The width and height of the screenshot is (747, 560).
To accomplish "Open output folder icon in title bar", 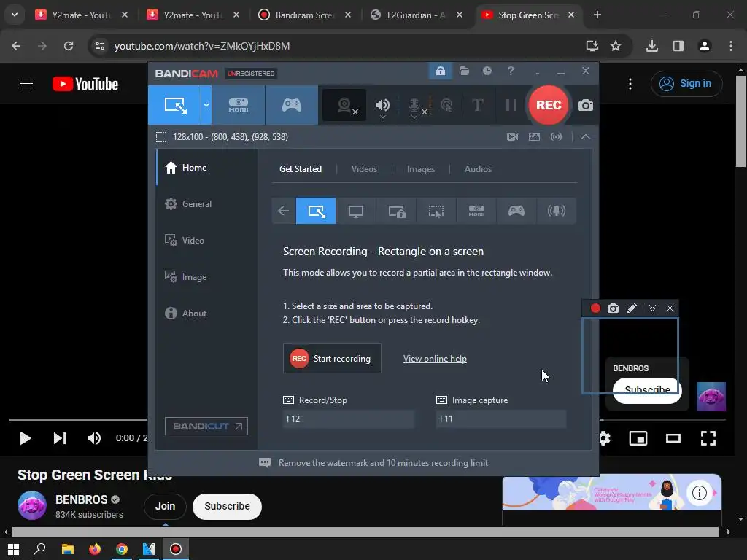I will [x=464, y=71].
